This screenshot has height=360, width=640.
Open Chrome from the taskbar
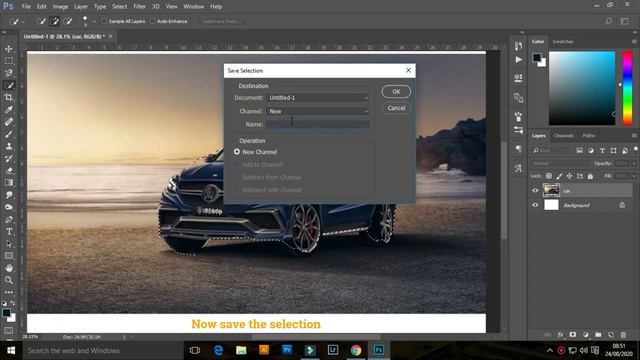pos(356,350)
